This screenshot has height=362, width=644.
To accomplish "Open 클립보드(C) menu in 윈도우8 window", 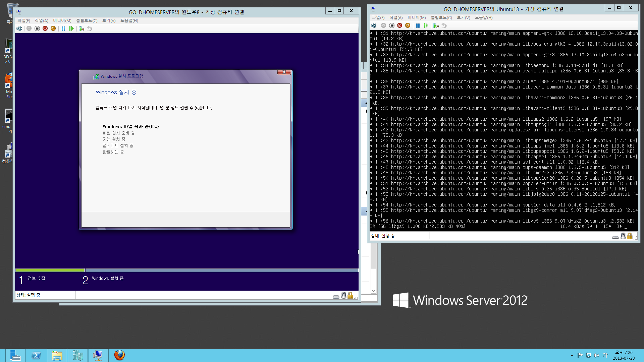I will pos(87,21).
